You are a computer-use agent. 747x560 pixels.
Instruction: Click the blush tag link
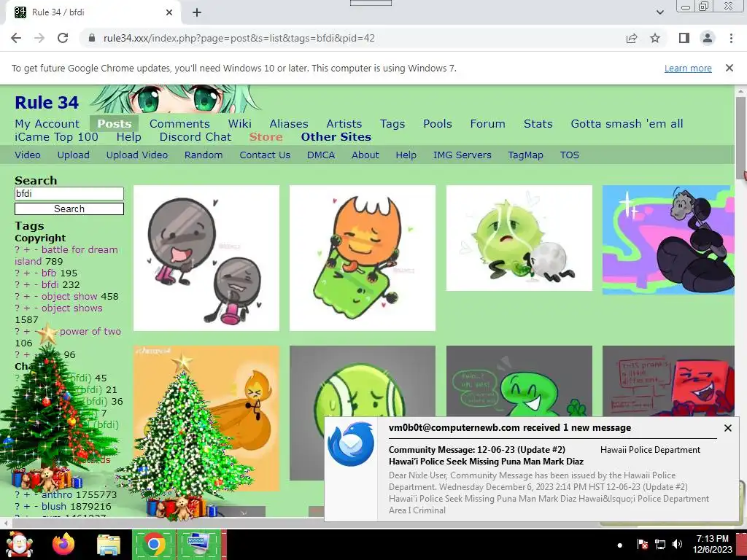pos(54,506)
